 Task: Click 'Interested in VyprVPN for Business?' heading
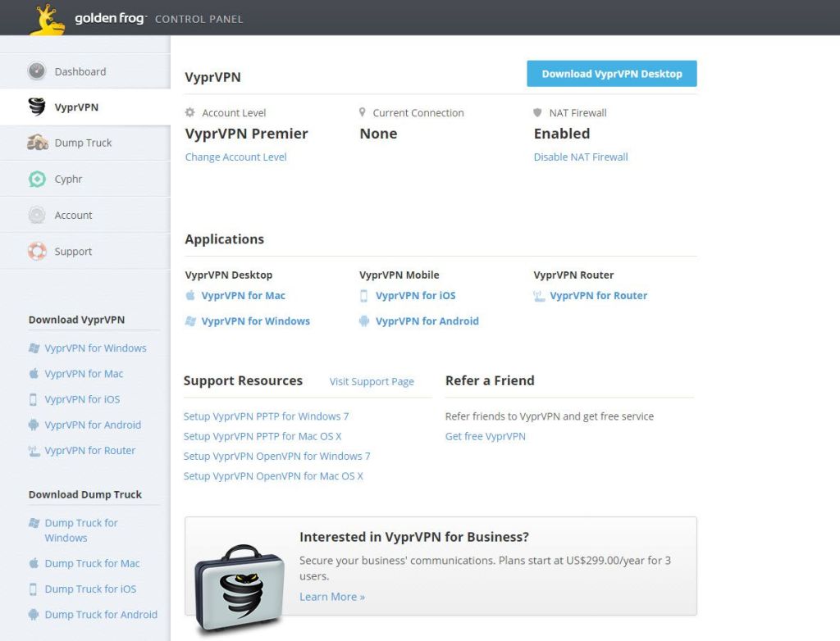coord(414,537)
